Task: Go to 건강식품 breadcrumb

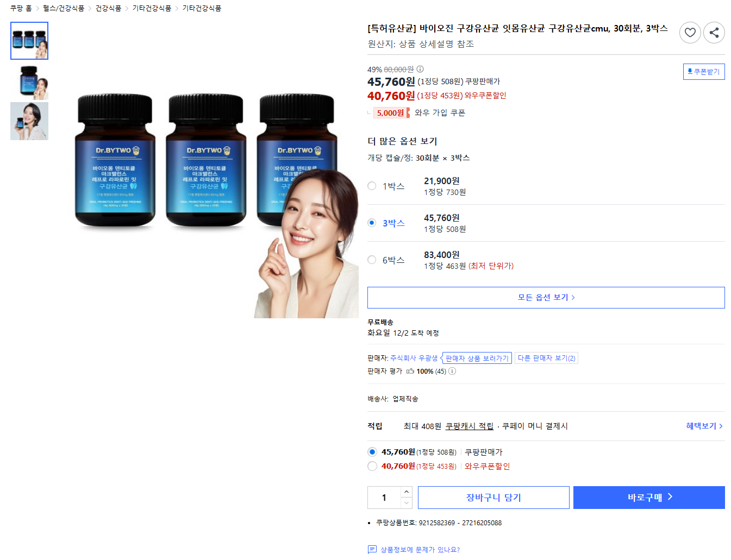Action: click(x=108, y=8)
